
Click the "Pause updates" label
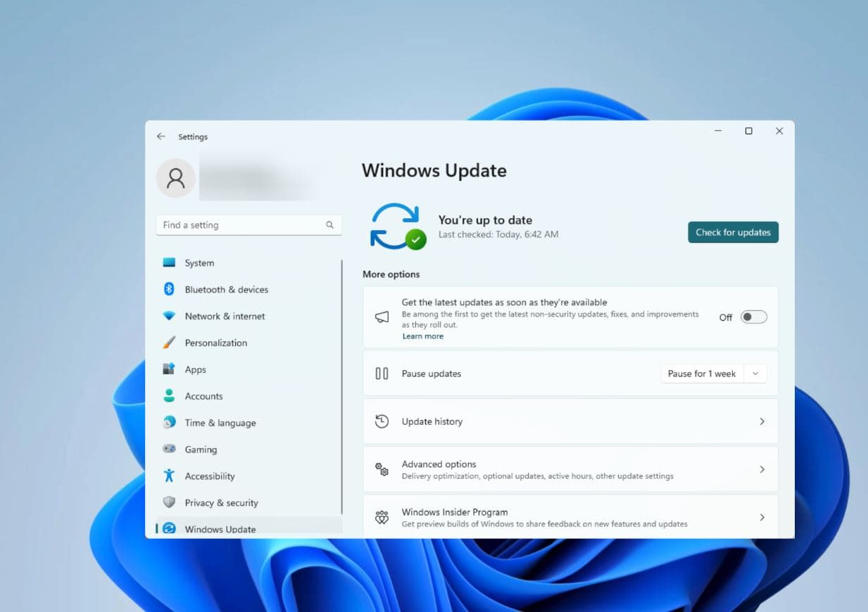[431, 374]
